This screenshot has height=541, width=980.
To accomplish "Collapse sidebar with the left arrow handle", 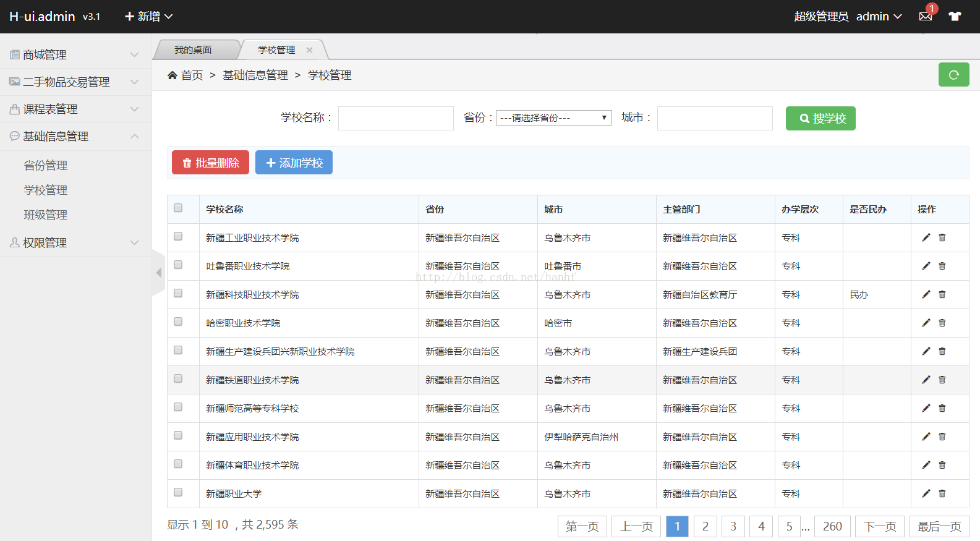I will [x=159, y=273].
